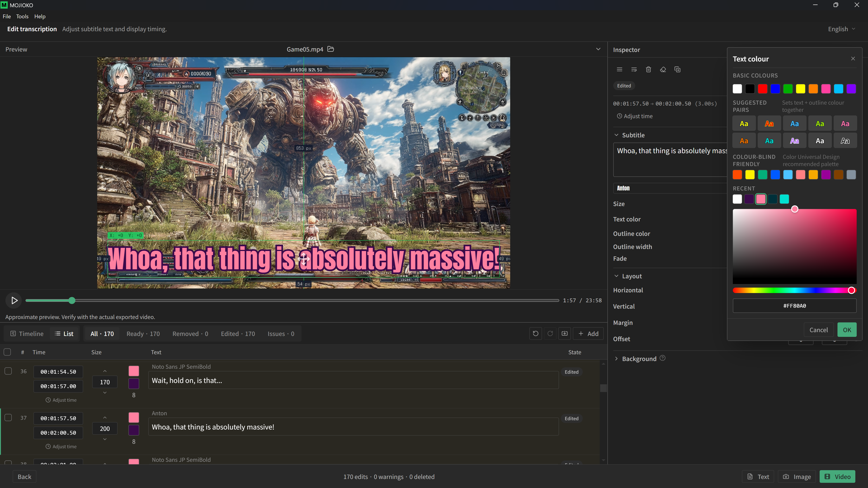Pick the white basic colour swatch
This screenshot has height=488, width=868.
[x=737, y=89]
